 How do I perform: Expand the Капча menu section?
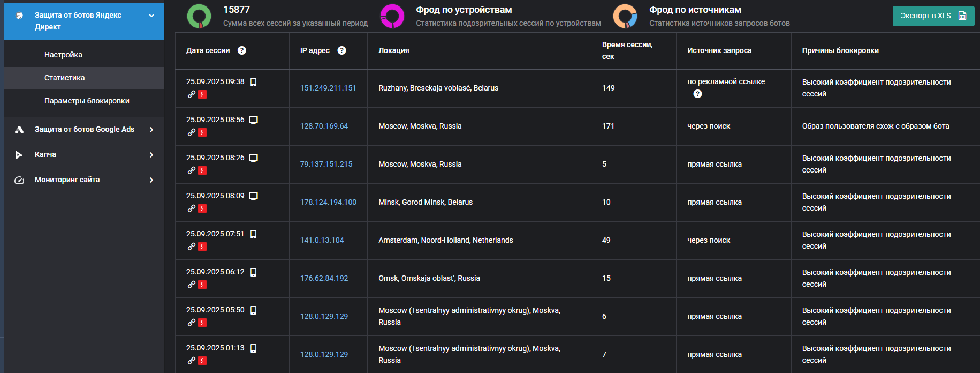[x=151, y=155]
